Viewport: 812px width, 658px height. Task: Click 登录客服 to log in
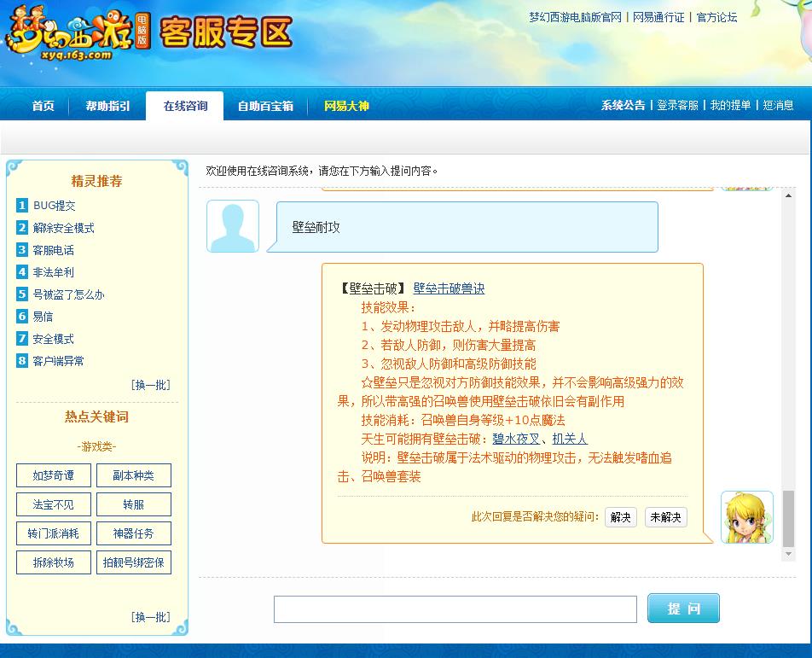click(679, 105)
